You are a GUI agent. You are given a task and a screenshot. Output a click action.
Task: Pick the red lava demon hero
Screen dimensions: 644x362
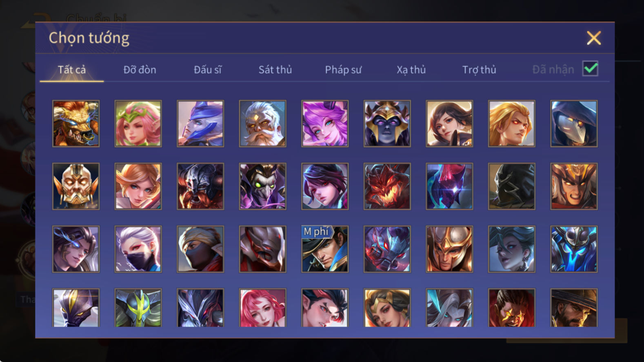(387, 186)
